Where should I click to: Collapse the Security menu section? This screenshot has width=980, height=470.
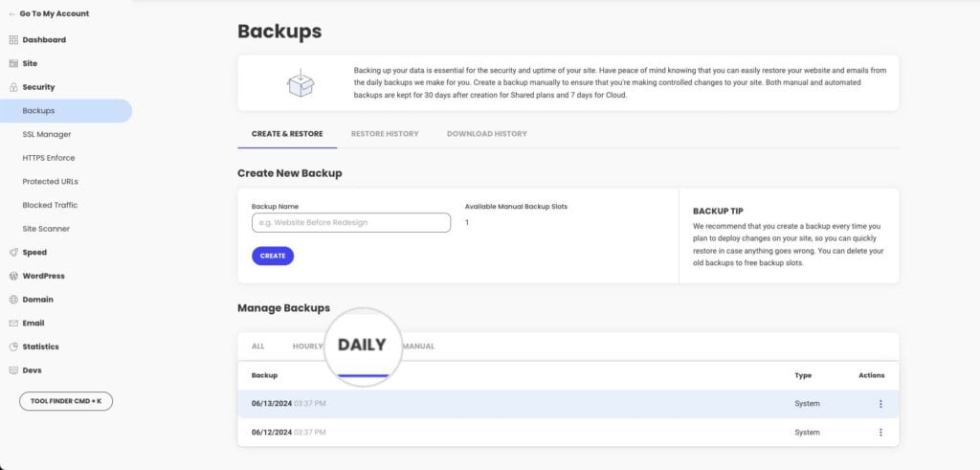[x=38, y=87]
